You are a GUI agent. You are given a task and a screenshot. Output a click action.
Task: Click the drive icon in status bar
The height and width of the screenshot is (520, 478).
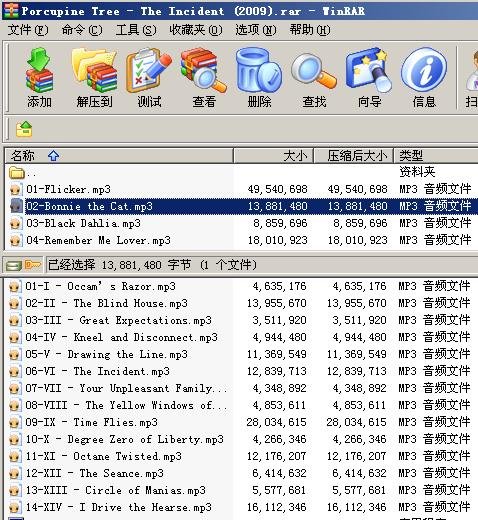click(14, 266)
